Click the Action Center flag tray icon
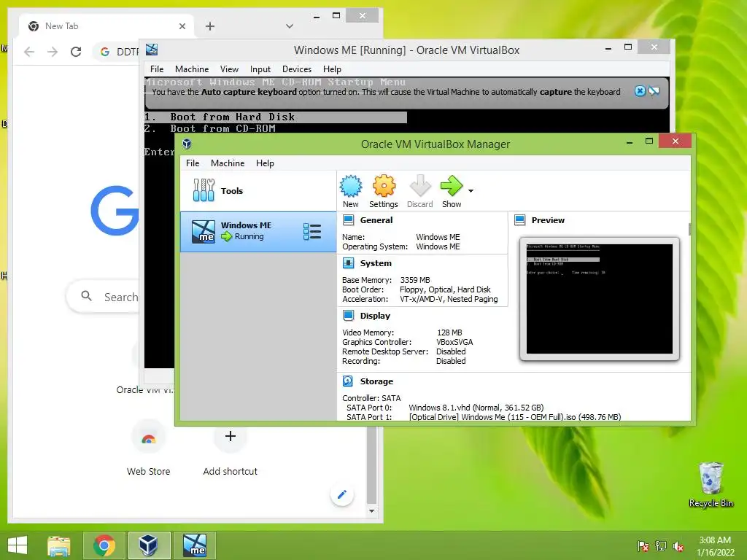The width and height of the screenshot is (747, 560). 643,546
